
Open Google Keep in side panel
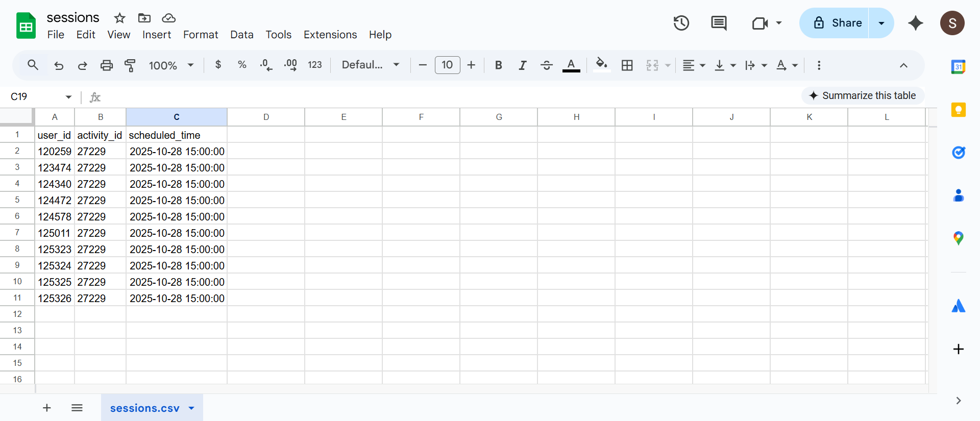tap(958, 110)
